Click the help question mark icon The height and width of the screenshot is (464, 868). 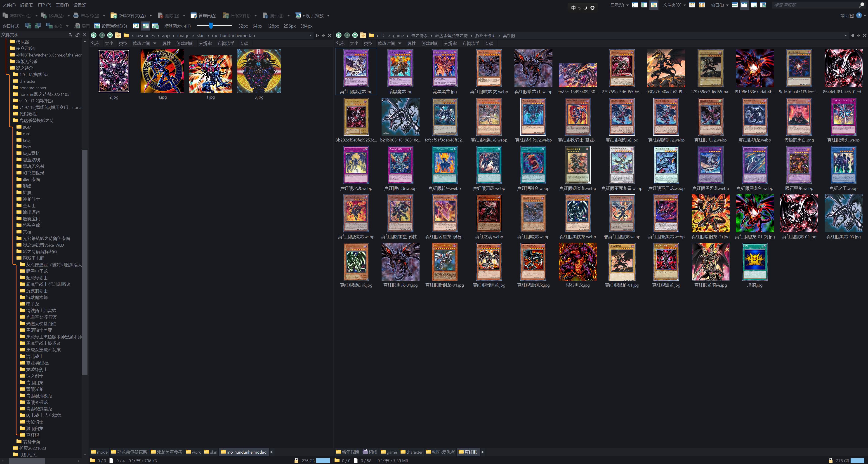pyautogui.click(x=859, y=16)
